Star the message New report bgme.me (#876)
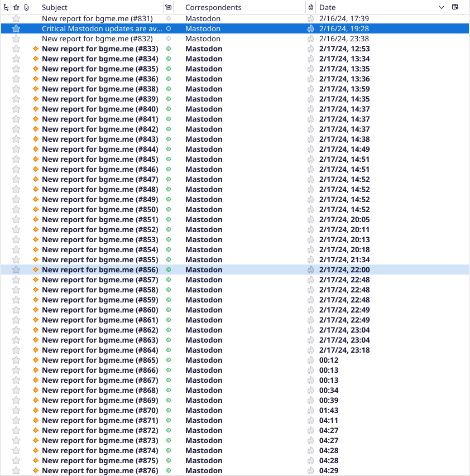Screen dimensions: 470x476 tap(16, 470)
